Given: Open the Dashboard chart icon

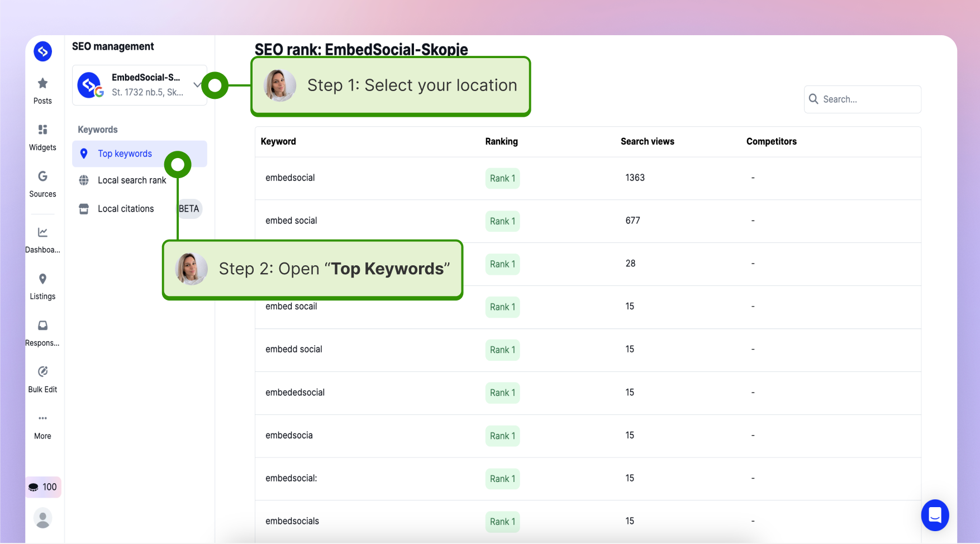Looking at the screenshot, I should coord(42,232).
